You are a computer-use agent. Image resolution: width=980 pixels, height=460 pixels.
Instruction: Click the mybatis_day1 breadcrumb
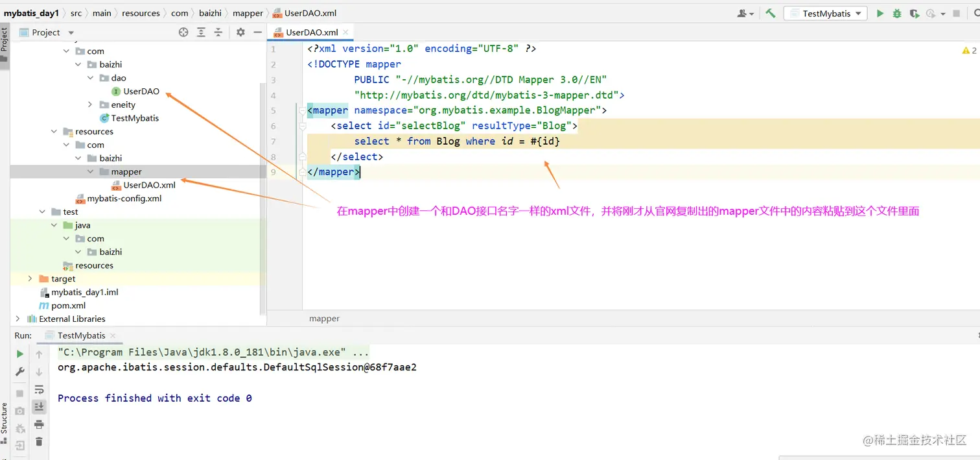pyautogui.click(x=32, y=13)
